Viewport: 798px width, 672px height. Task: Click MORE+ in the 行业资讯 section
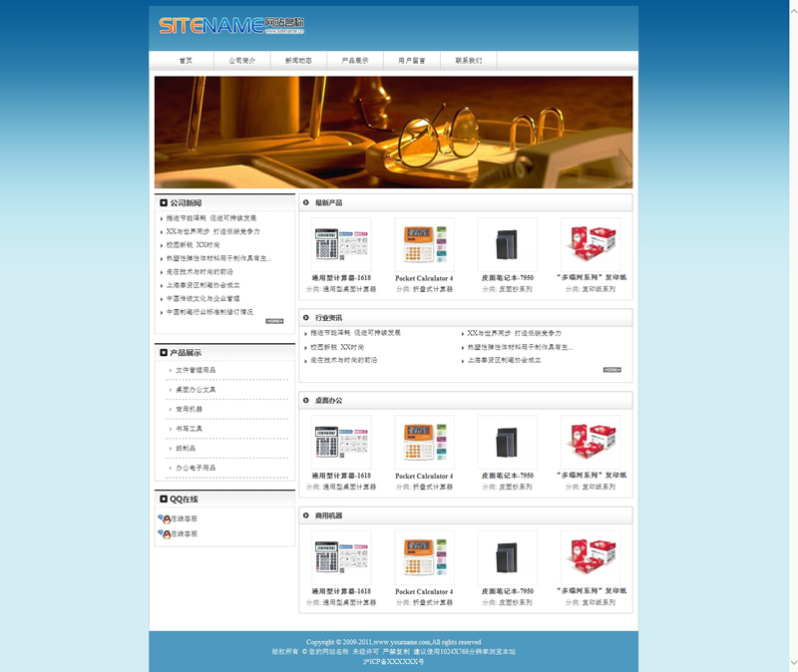point(612,370)
